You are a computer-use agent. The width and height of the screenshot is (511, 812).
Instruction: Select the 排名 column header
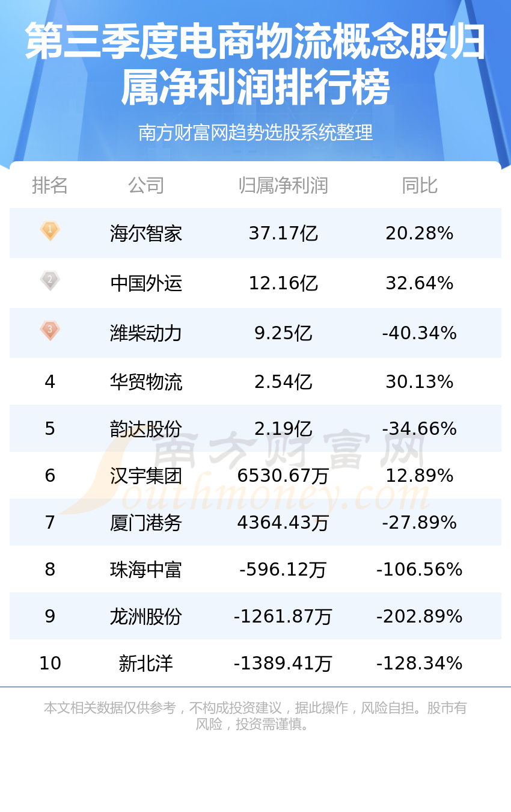click(50, 185)
